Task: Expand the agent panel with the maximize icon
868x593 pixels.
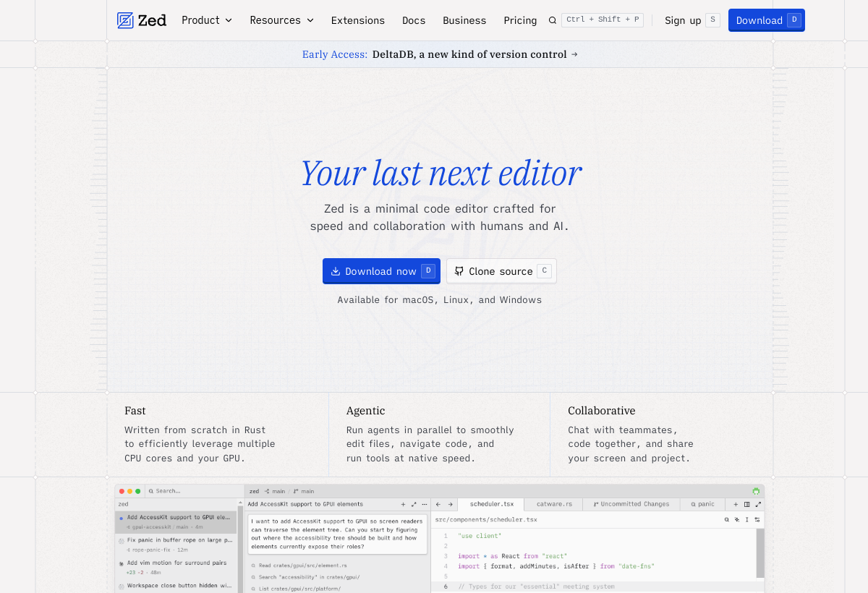Action: click(x=414, y=504)
